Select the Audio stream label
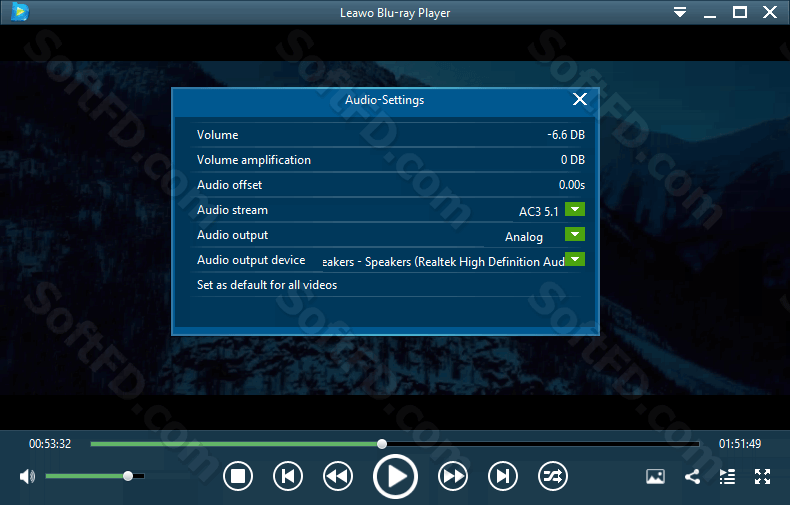The height and width of the screenshot is (505, 790). coord(232,210)
